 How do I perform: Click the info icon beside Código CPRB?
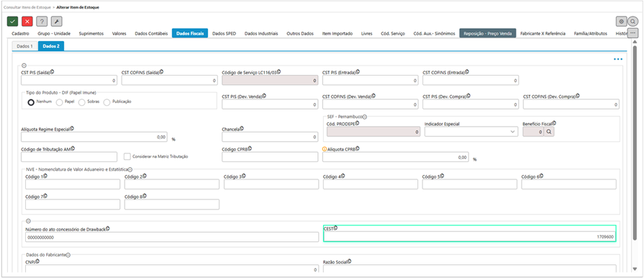pos(250,148)
